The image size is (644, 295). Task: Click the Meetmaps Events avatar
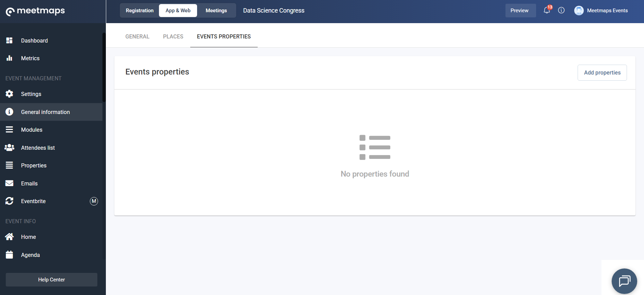[x=579, y=11]
